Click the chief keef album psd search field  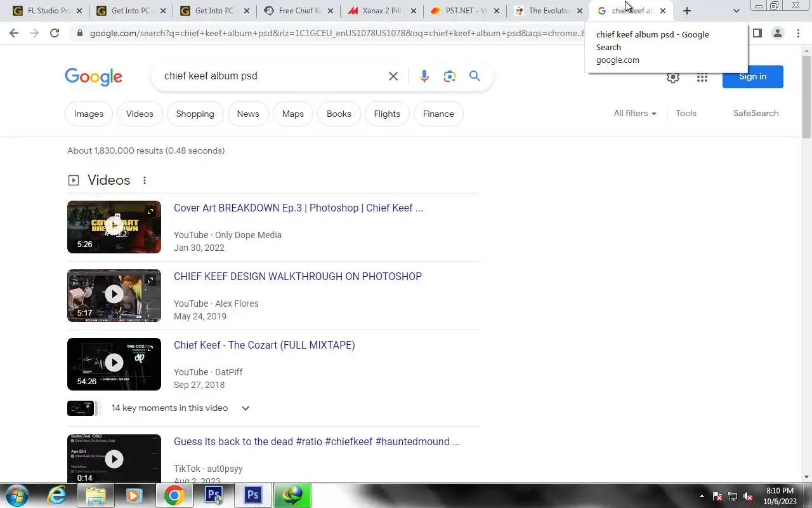(270, 76)
